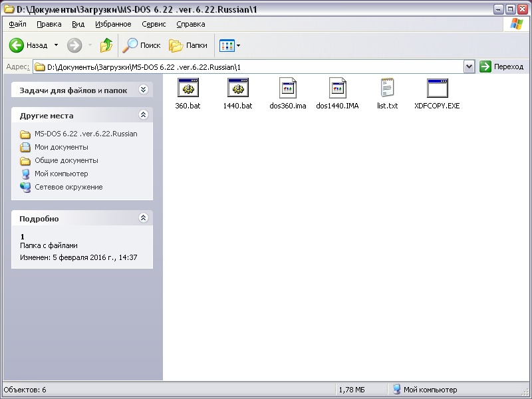Click the XDFCOPY.EXE file name label

[x=437, y=106]
